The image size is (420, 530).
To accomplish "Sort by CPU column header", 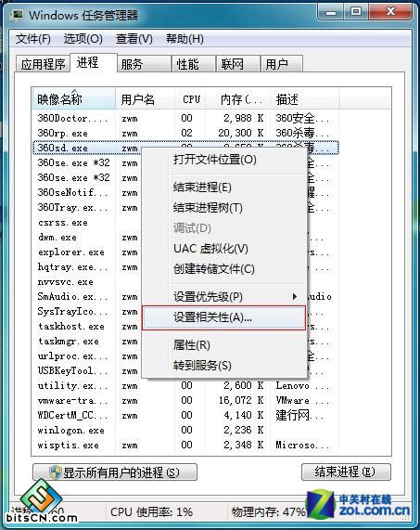I will coord(190,99).
